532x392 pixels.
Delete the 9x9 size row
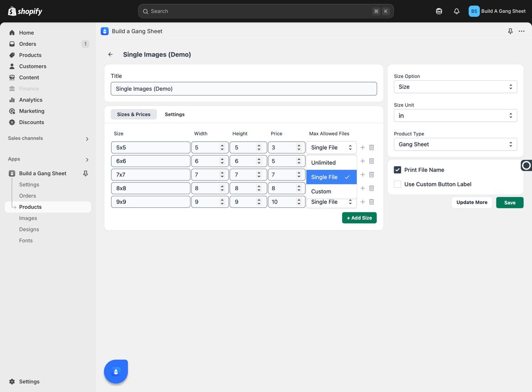pyautogui.click(x=371, y=202)
